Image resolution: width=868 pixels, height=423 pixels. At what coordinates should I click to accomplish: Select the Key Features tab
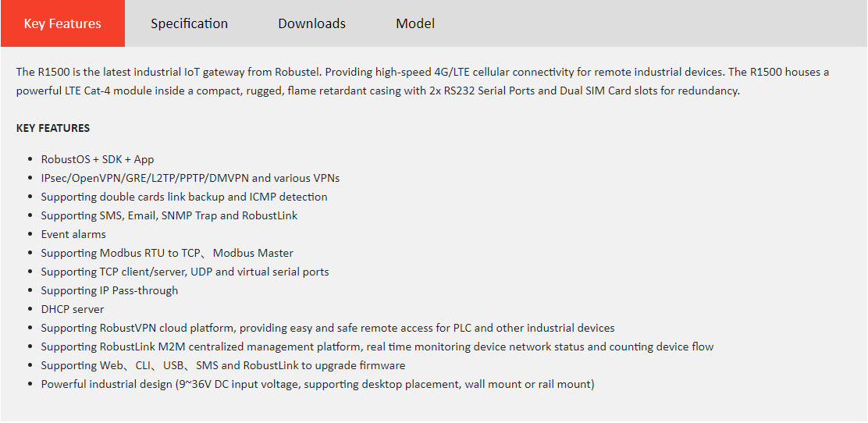tap(62, 23)
